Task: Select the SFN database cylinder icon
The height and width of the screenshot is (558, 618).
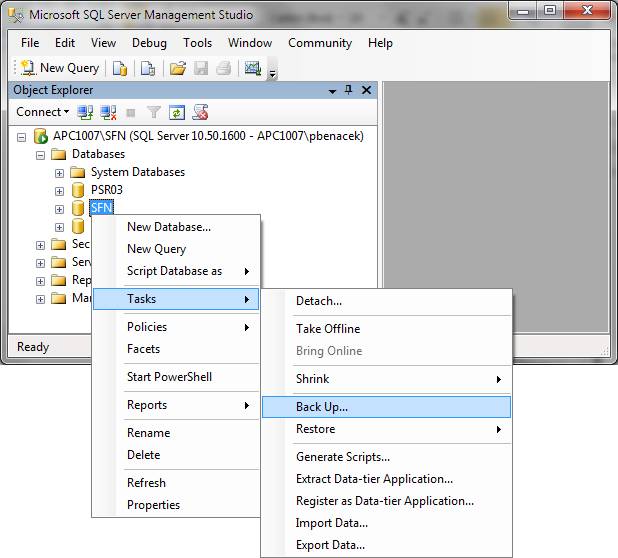Action: pyautogui.click(x=78, y=208)
